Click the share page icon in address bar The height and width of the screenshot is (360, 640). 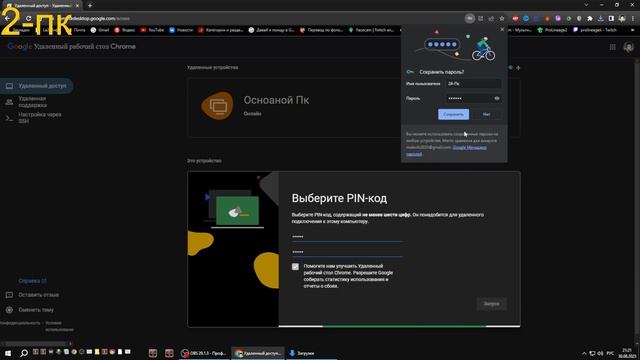[491, 18]
